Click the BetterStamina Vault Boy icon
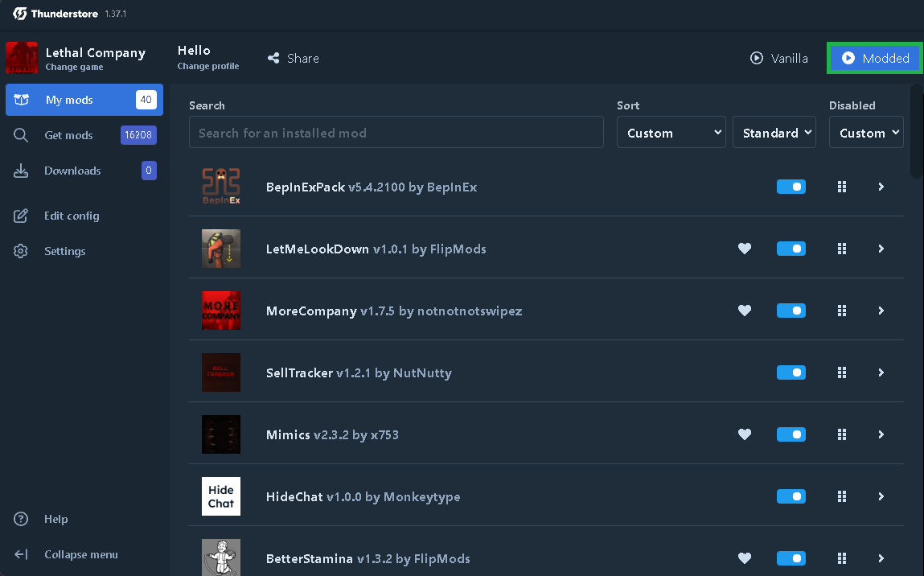 click(221, 557)
